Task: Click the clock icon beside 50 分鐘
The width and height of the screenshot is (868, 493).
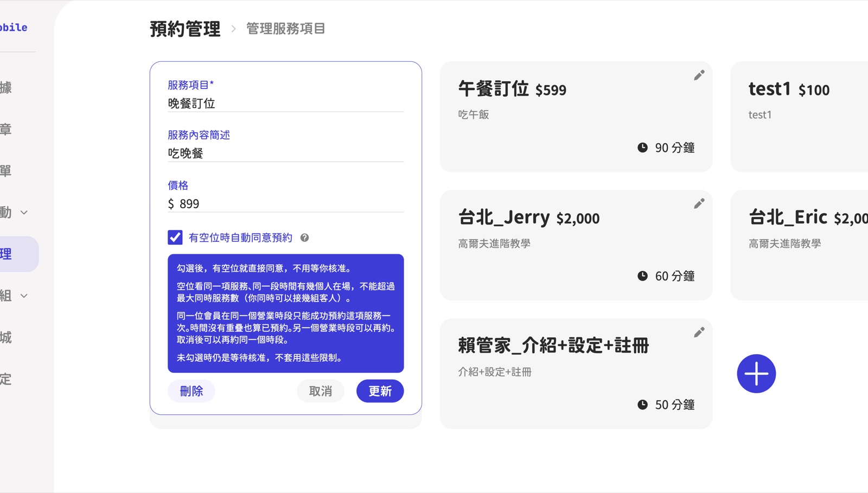Action: [642, 405]
